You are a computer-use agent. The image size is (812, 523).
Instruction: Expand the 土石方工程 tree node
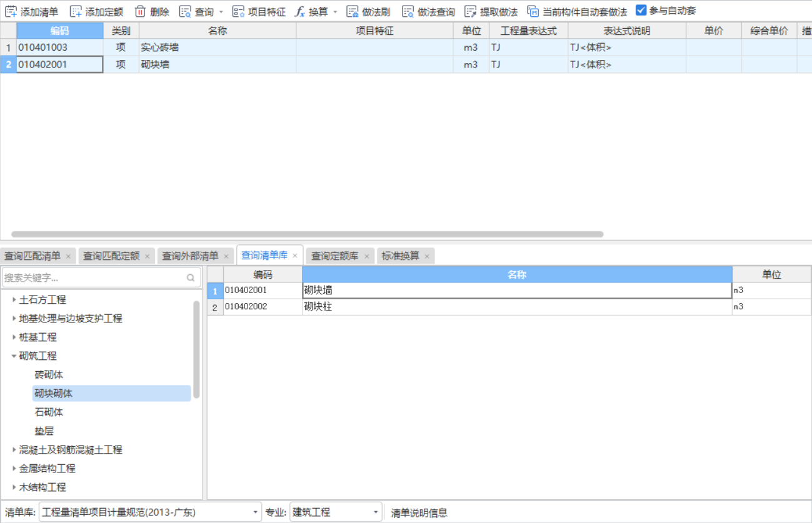tap(14, 300)
